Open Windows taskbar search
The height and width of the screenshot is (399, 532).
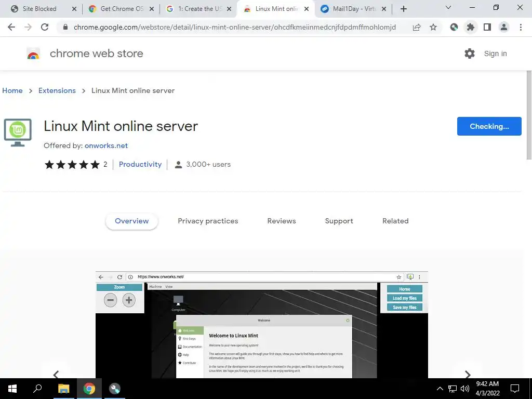tap(37, 389)
